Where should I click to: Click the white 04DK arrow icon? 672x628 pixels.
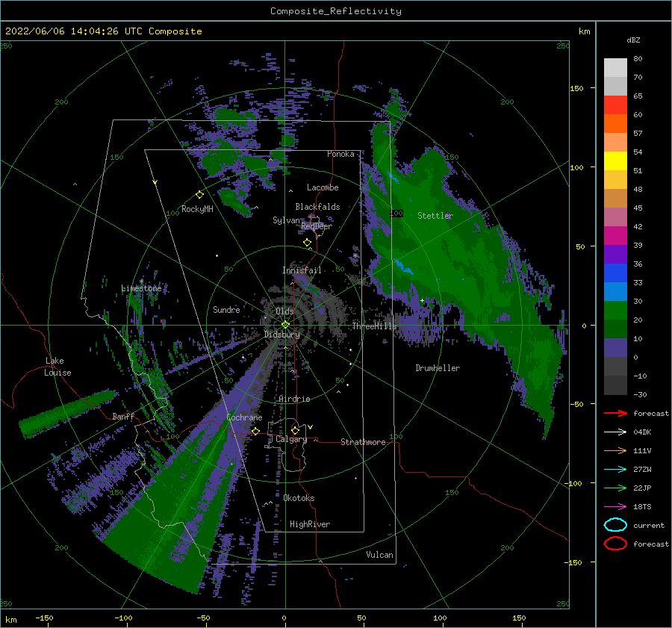pos(615,432)
